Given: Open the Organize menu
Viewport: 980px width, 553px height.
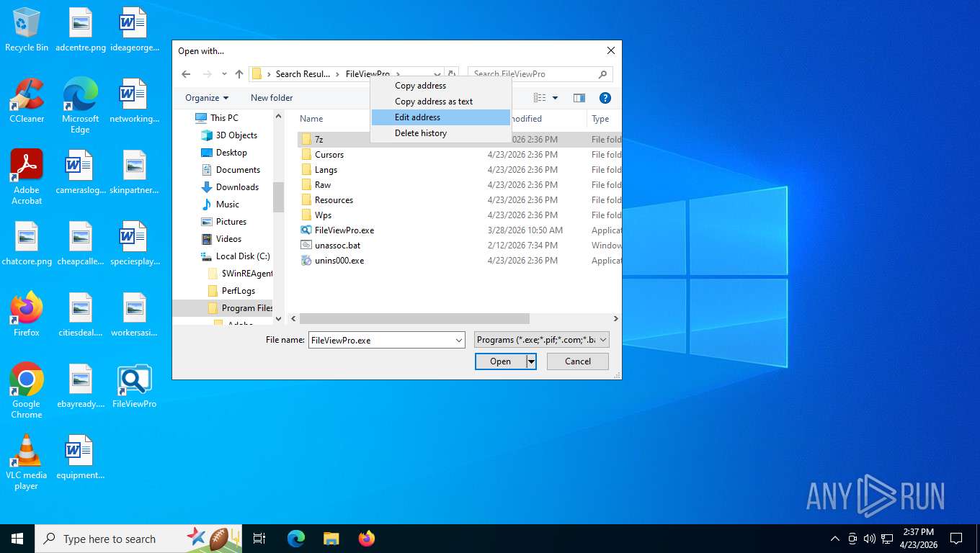Looking at the screenshot, I should pos(206,98).
